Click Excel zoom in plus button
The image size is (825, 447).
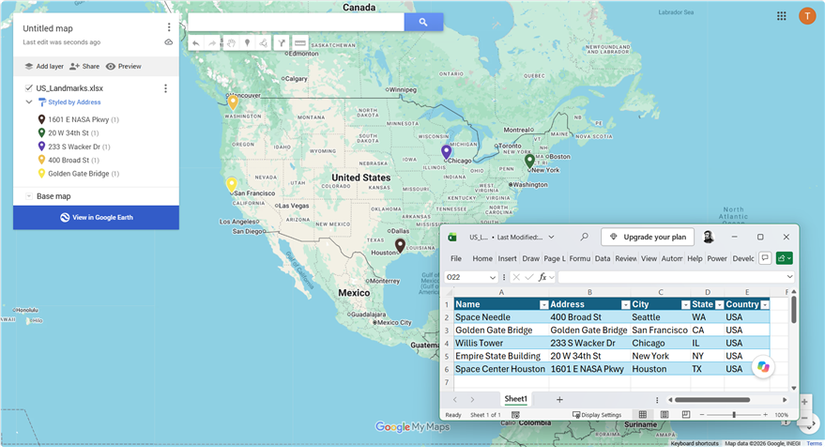766,415
